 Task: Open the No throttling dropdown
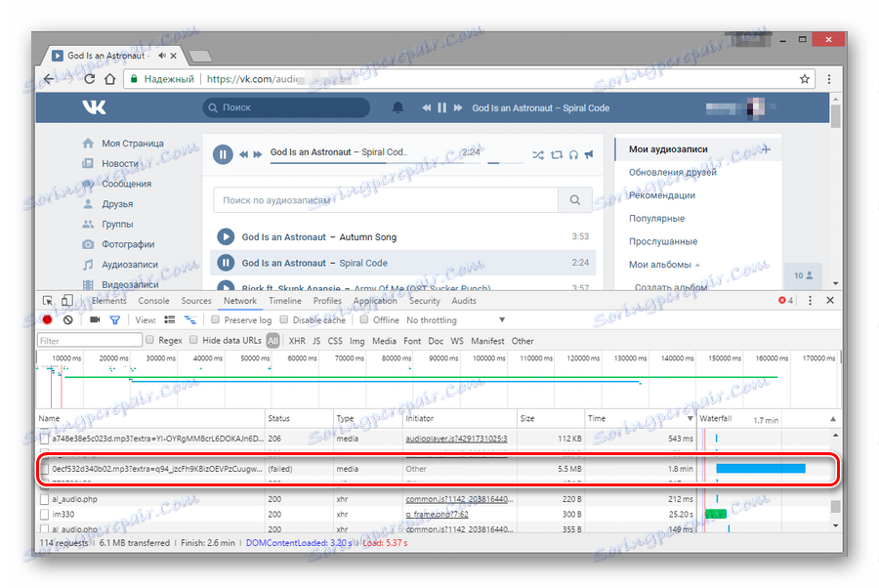click(x=433, y=319)
